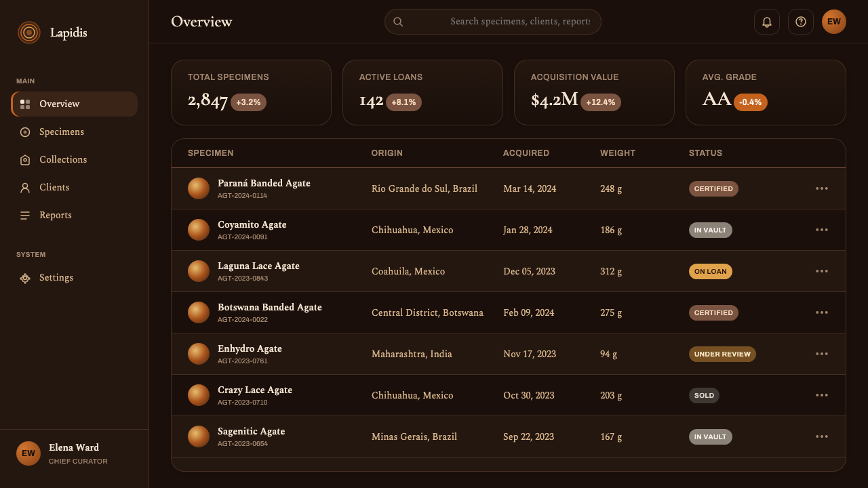Open the EW avatar in top bar
The width and height of the screenshot is (868, 488).
coord(834,22)
